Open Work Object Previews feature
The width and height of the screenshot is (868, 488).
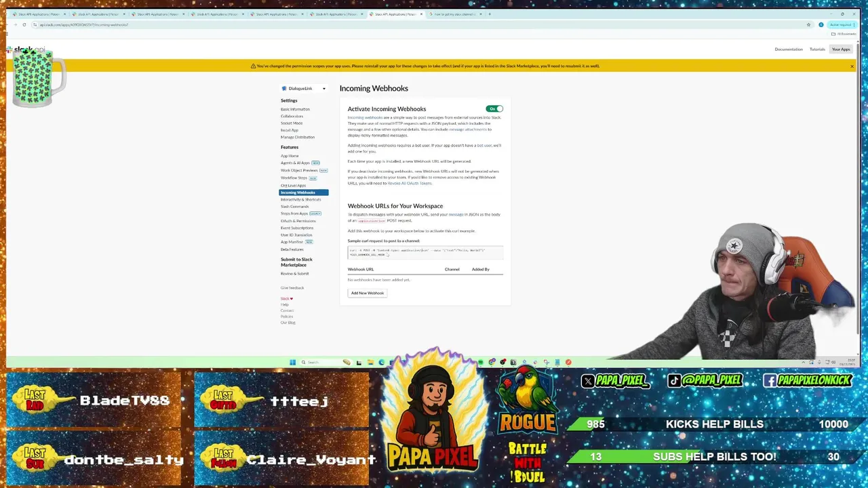click(299, 170)
